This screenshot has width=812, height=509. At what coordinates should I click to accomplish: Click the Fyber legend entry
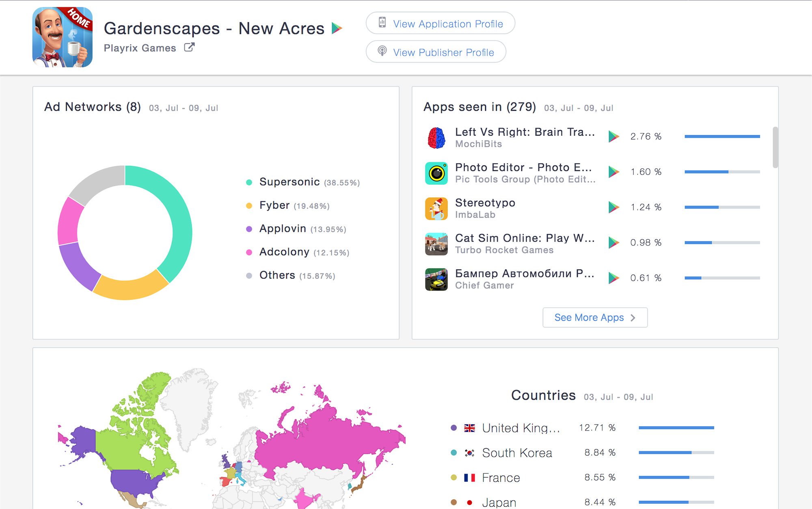288,205
